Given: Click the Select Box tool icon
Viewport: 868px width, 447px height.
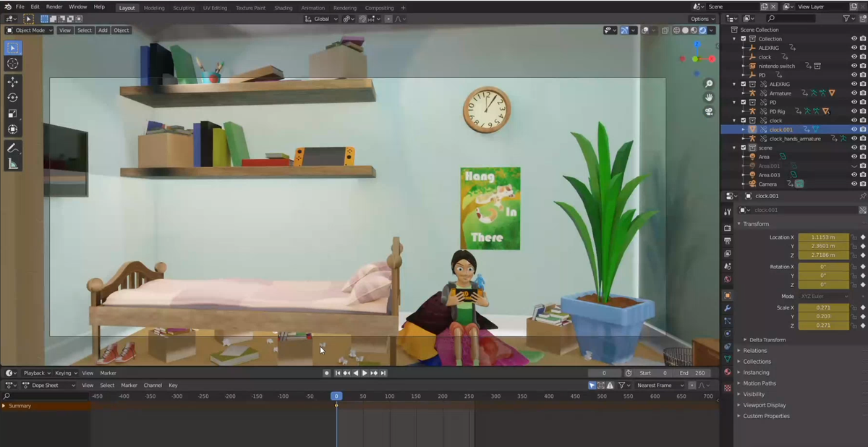Looking at the screenshot, I should pos(13,48).
